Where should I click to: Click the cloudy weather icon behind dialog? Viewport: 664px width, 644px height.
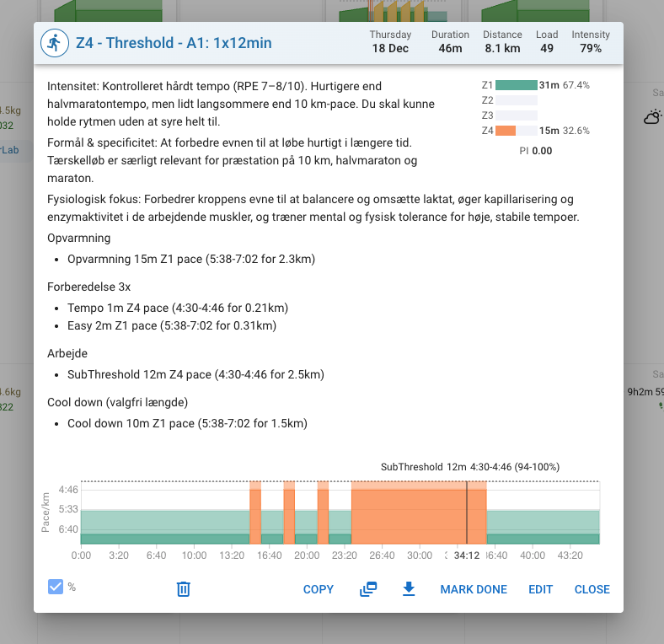pos(652,117)
